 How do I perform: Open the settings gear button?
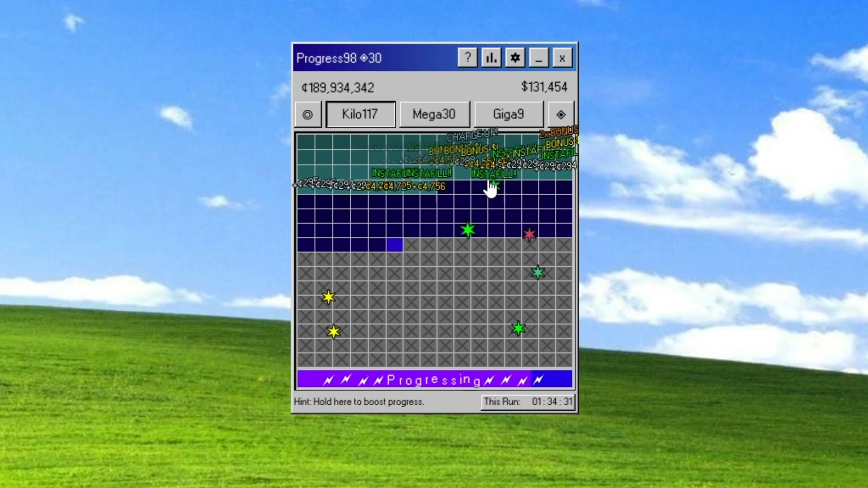click(x=515, y=58)
